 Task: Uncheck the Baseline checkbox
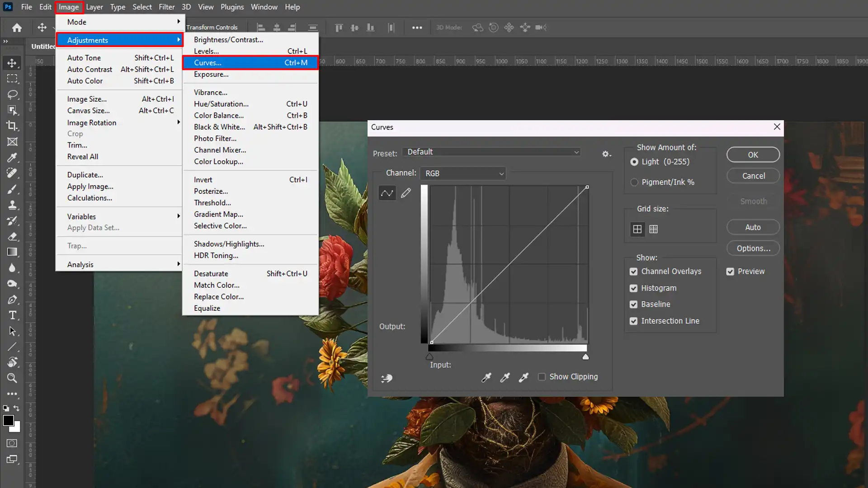pyautogui.click(x=633, y=305)
